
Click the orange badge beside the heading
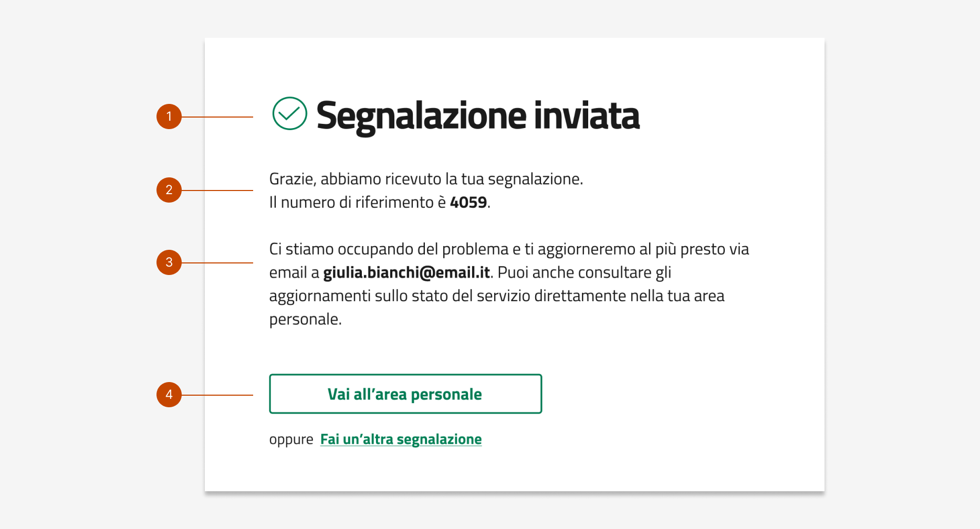pos(169,116)
